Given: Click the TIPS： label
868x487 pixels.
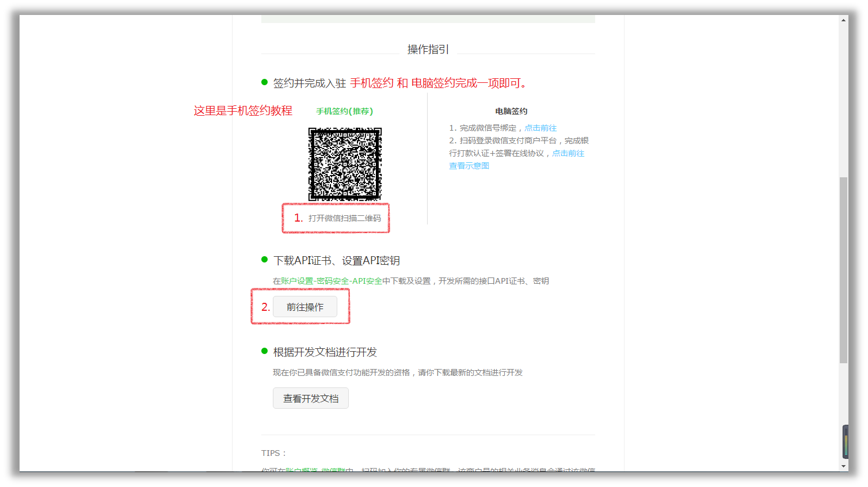Looking at the screenshot, I should point(274,453).
